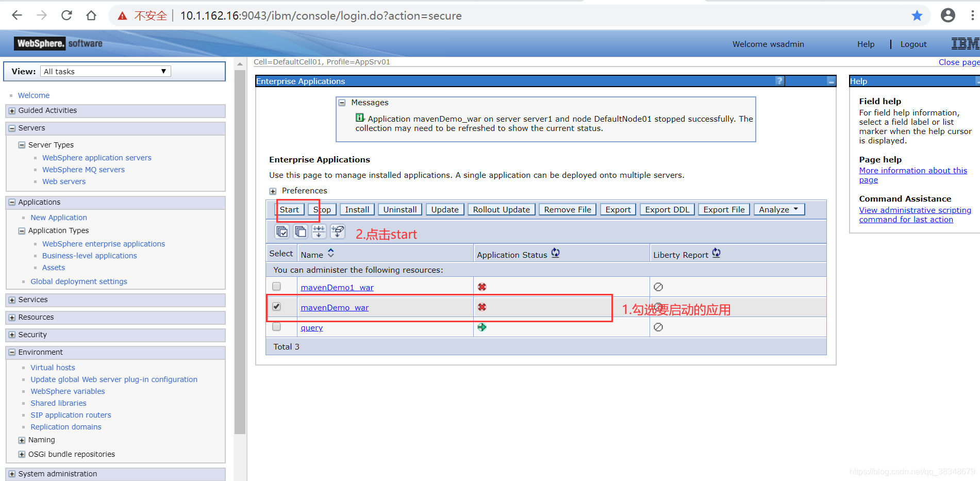980x481 pixels.
Task: Expand OSGi bundle repositories node
Action: [x=22, y=454]
